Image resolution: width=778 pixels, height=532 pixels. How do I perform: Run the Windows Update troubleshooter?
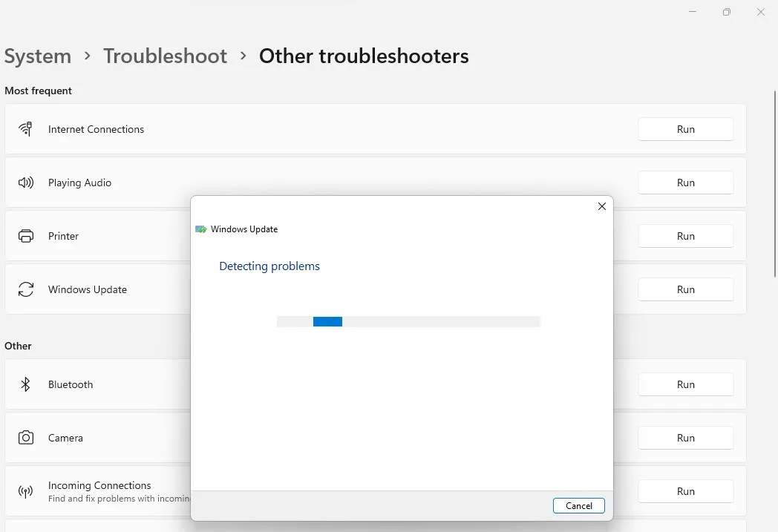[x=686, y=289]
